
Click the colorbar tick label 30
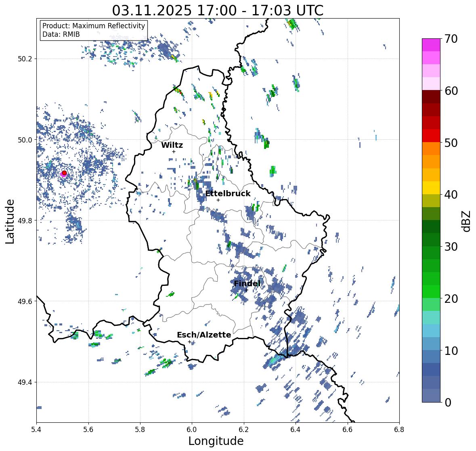(451, 247)
